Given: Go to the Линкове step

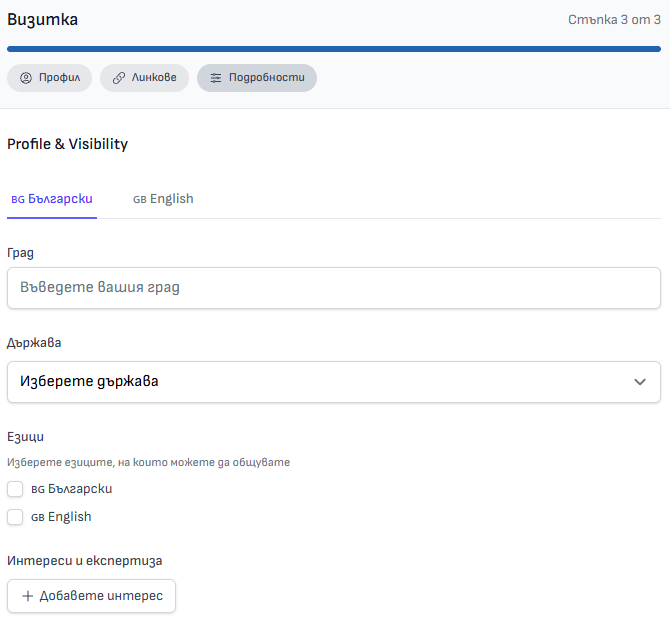Looking at the screenshot, I should (144, 78).
